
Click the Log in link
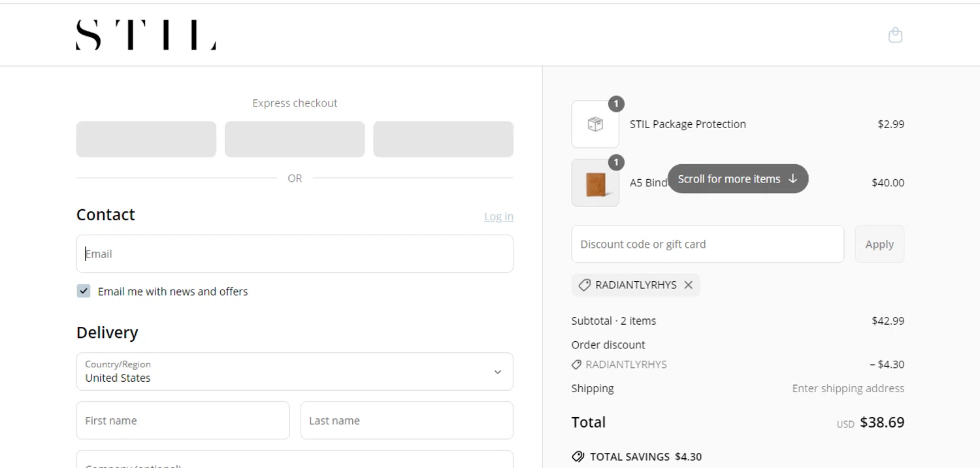point(498,216)
